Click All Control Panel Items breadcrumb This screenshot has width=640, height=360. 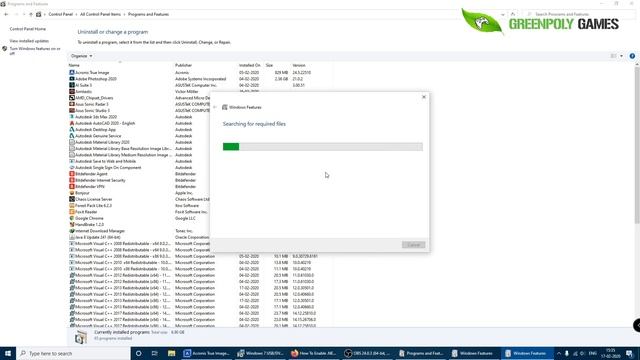(100, 14)
